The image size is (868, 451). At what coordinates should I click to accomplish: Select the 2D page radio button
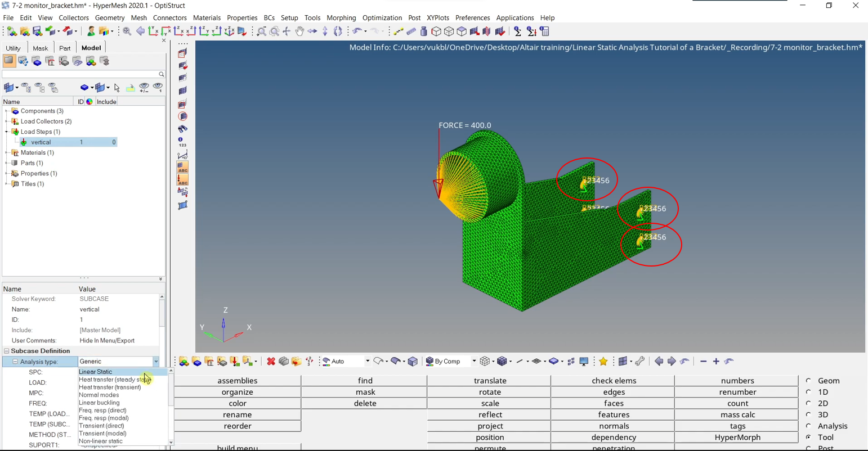pos(809,403)
